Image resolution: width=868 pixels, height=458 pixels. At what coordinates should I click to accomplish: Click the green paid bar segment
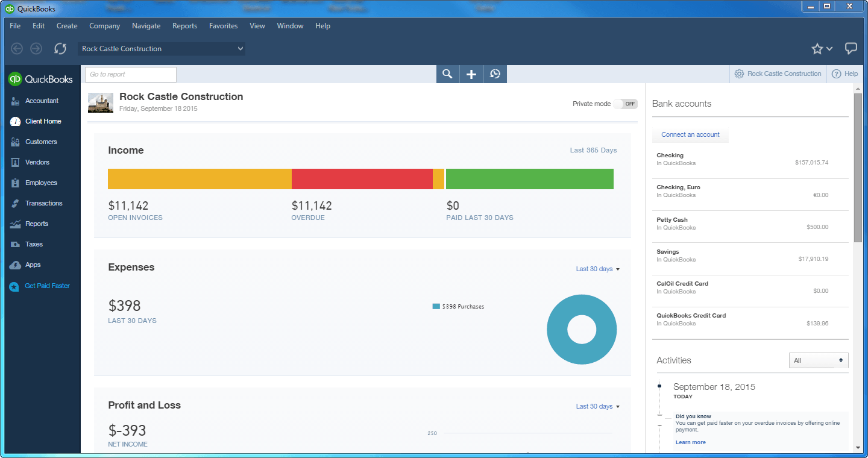529,179
